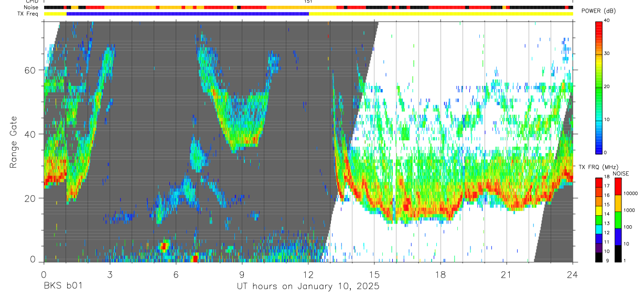The width and height of the screenshot is (644, 297).
Task: Click the '3' UT hour axis label
Action: [x=110, y=274]
